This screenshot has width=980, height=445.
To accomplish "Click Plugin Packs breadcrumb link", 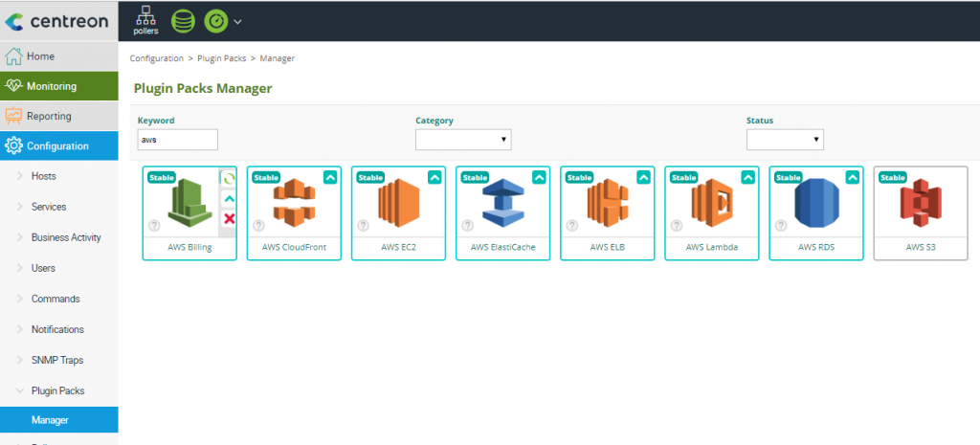I will [x=221, y=58].
